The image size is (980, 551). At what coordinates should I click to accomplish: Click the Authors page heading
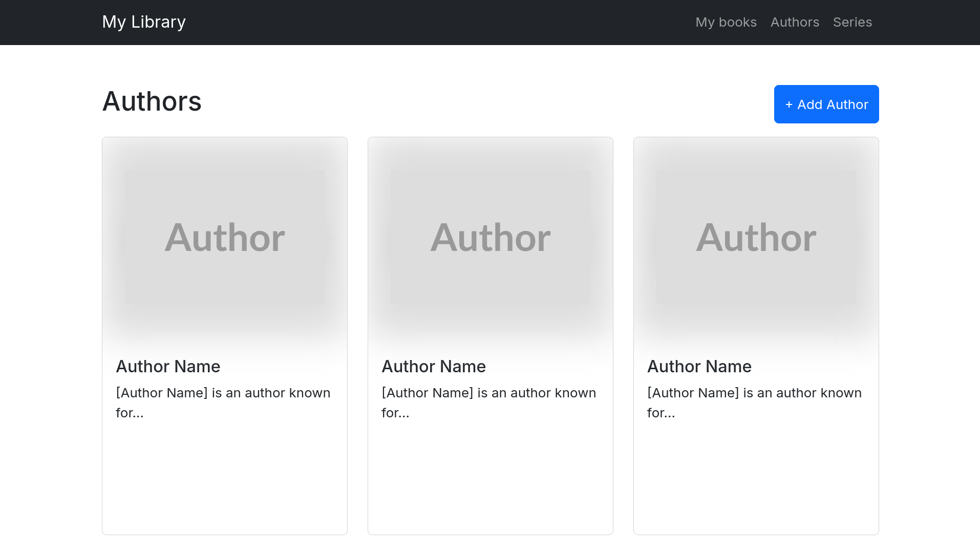[x=152, y=101]
